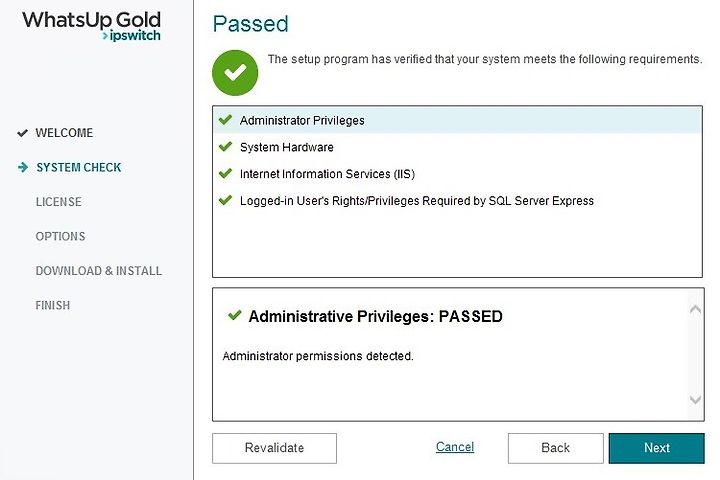Click the green check beside Administrator Privileges
Image resolution: width=720 pixels, height=480 pixels.
coord(225,120)
